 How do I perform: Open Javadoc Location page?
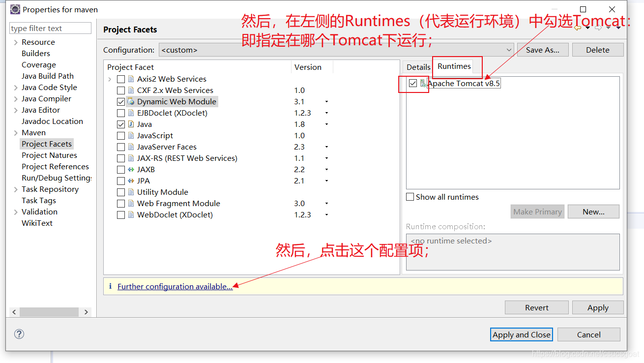point(52,121)
